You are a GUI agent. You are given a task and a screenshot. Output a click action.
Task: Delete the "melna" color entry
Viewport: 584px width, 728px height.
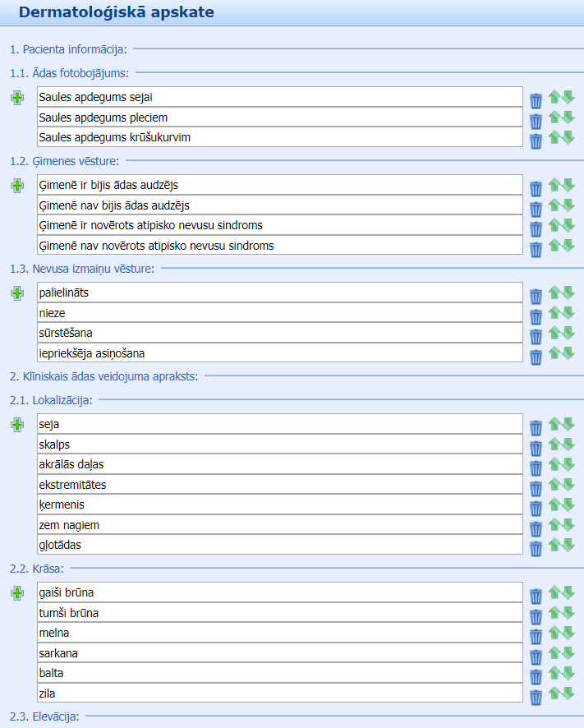tap(536, 636)
